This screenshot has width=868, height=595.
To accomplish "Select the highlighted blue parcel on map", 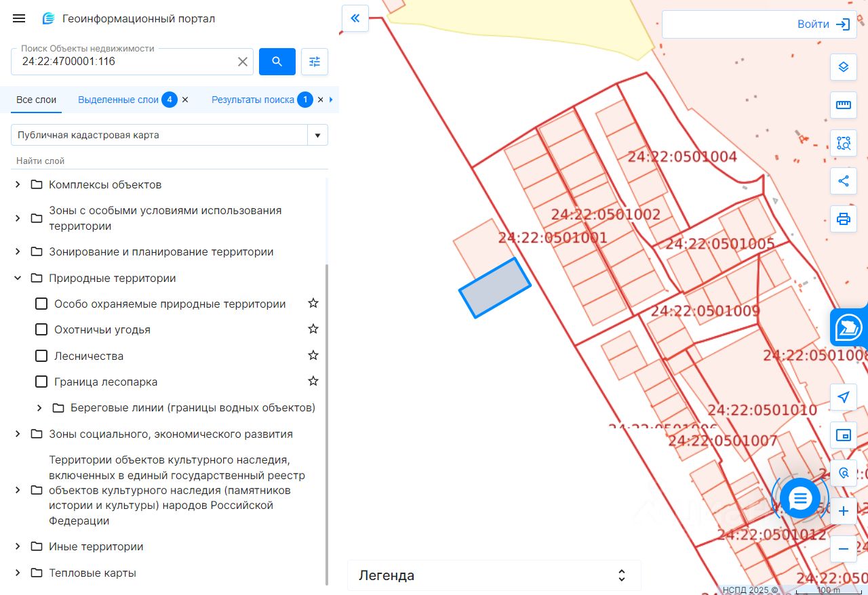I will click(x=495, y=288).
